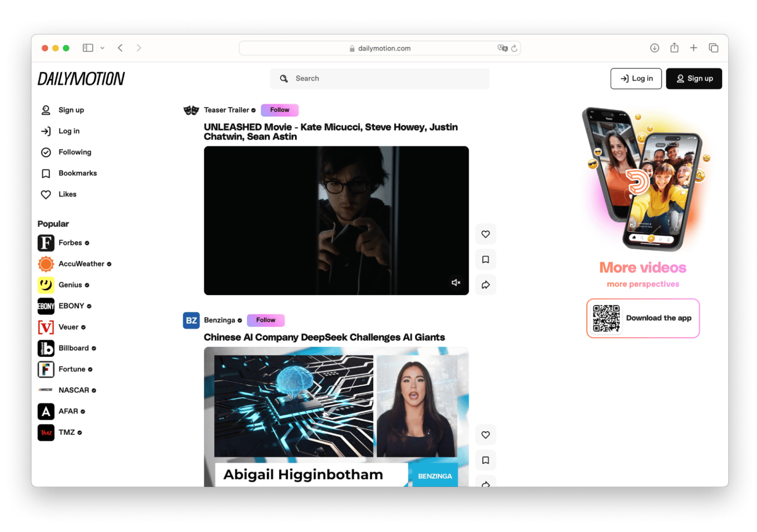Open the Teaser Trailer channel name

click(227, 110)
